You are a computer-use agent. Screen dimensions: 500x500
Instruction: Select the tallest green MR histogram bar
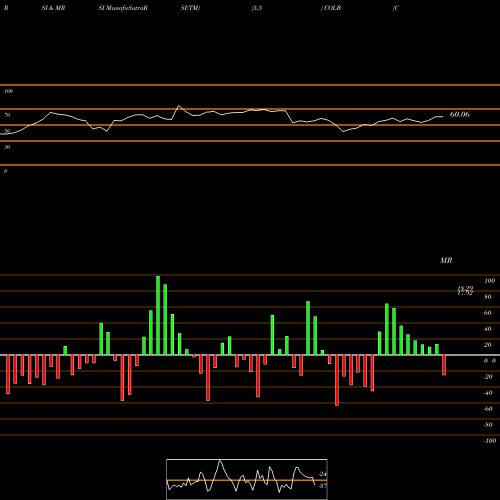[x=158, y=315]
